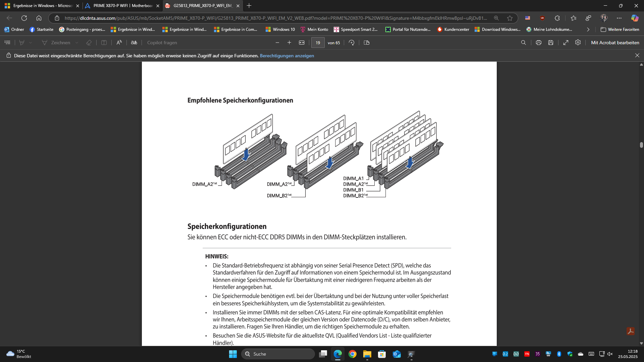This screenshot has height=362, width=644.
Task: Click the fit to width icon
Action: coord(302,43)
